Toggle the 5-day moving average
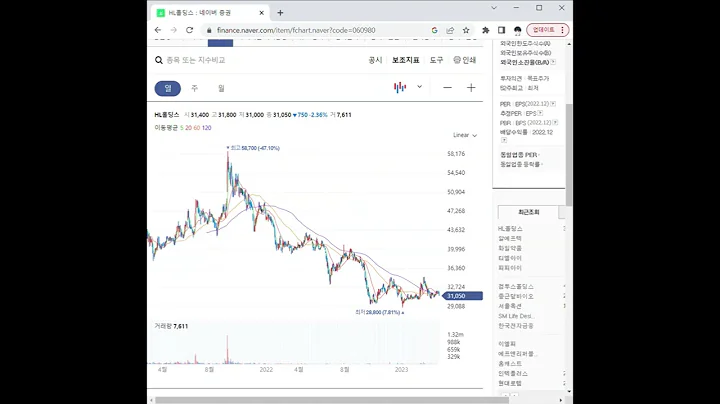This screenshot has width=720, height=404. 181,128
